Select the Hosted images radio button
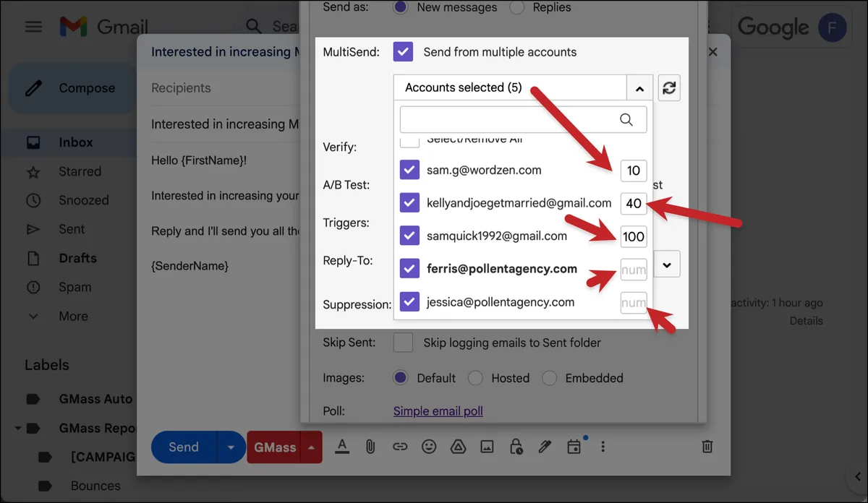Viewport: 868px width, 503px height. [475, 377]
